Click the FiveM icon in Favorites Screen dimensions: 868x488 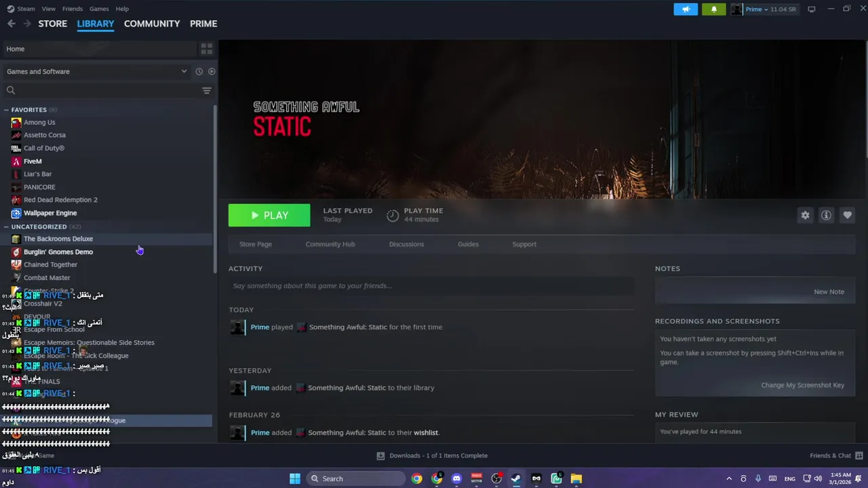[x=16, y=161]
